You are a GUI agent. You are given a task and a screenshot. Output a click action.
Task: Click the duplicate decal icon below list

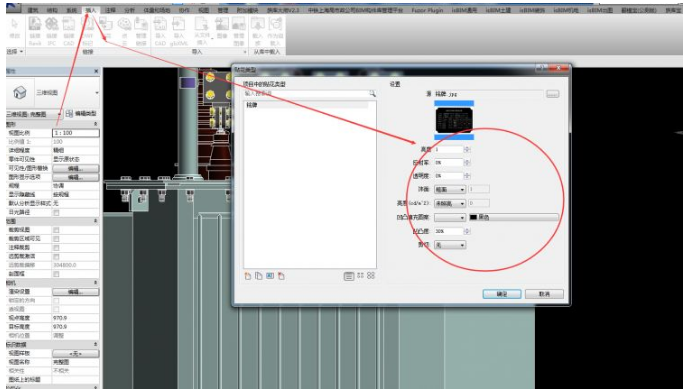259,276
